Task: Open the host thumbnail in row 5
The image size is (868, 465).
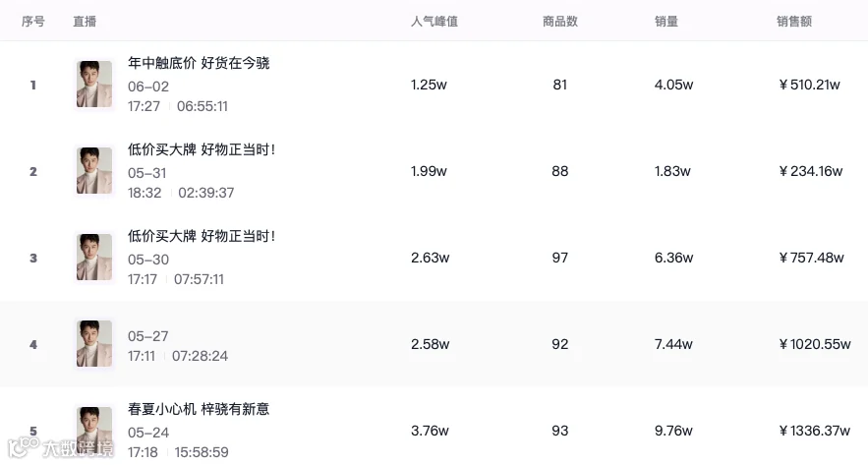Action: [x=94, y=430]
